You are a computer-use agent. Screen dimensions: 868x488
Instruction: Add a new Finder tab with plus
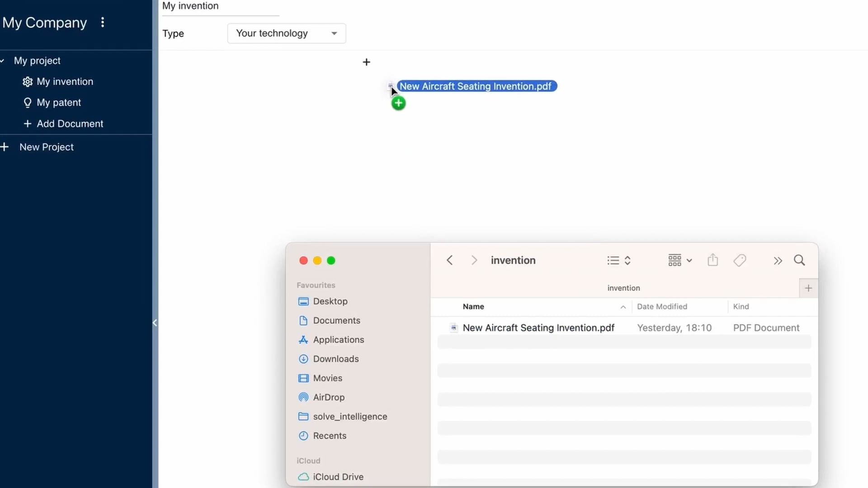[808, 288]
